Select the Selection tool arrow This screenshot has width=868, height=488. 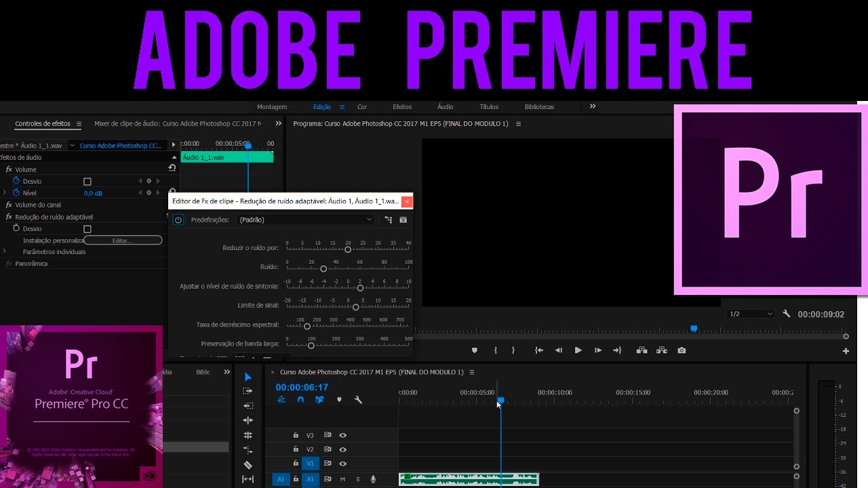point(248,377)
